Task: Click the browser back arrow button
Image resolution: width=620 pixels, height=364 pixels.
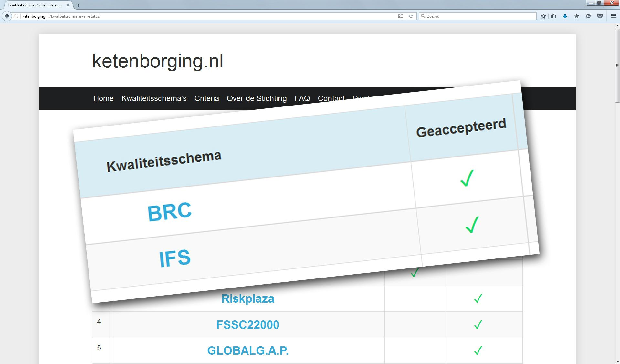Action: [x=7, y=16]
